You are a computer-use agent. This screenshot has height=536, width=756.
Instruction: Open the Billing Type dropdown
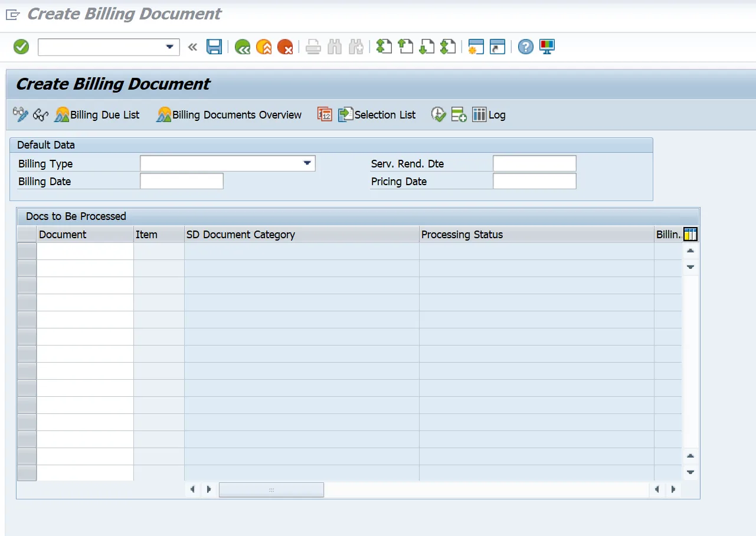[x=307, y=163]
